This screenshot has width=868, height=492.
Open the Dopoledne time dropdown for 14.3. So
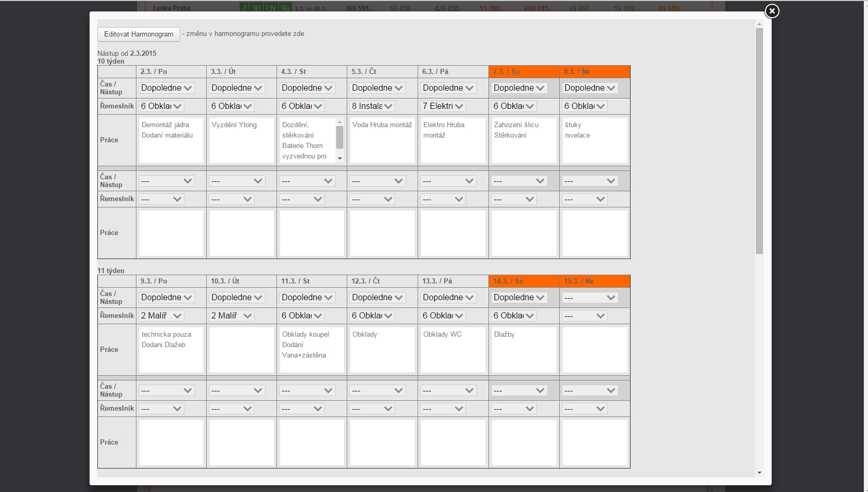(x=519, y=298)
